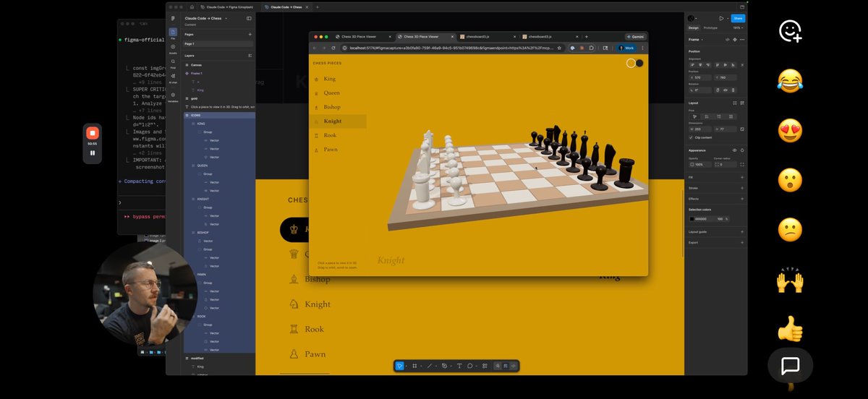This screenshot has height=399, width=868.
Task: Open a new Figma tab
Action: [317, 7]
